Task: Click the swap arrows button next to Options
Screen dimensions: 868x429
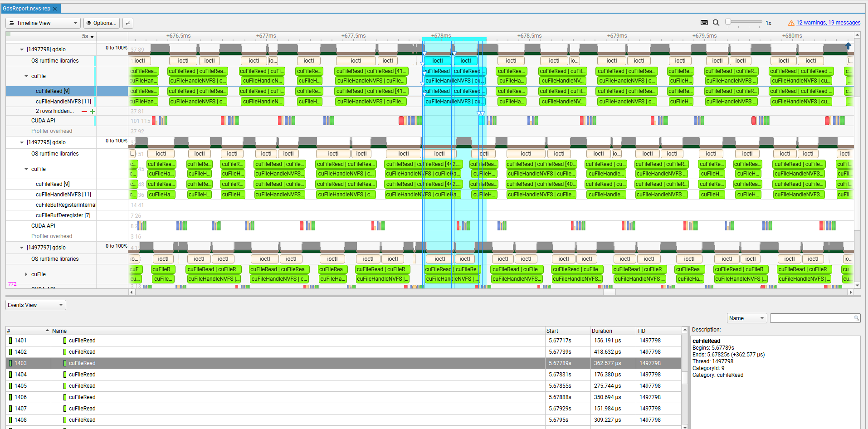Action: coord(127,23)
